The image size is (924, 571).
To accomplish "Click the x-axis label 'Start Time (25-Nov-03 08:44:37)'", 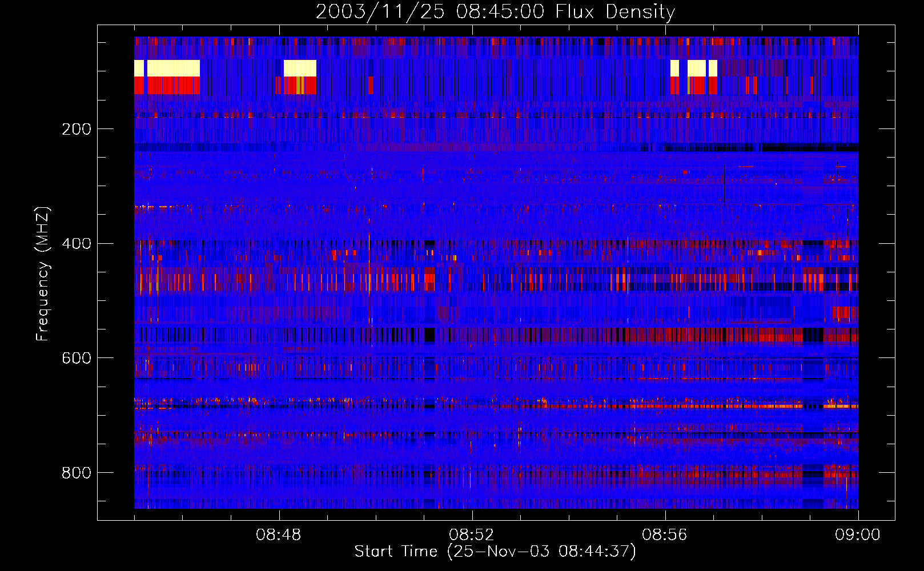I will click(x=495, y=552).
